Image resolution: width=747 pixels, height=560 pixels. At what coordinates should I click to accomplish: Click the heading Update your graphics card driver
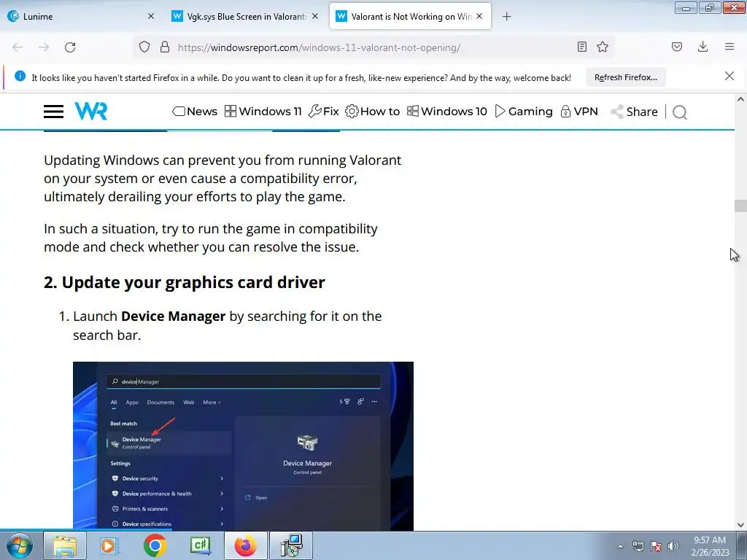[185, 282]
